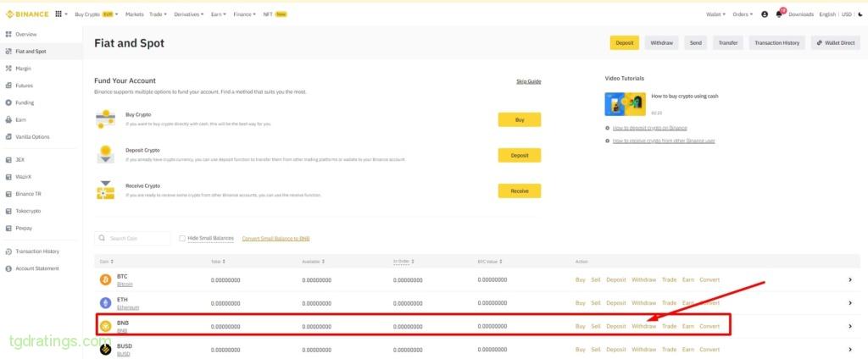
Task: Enable Hide Small Balances checkbox
Action: tap(182, 239)
